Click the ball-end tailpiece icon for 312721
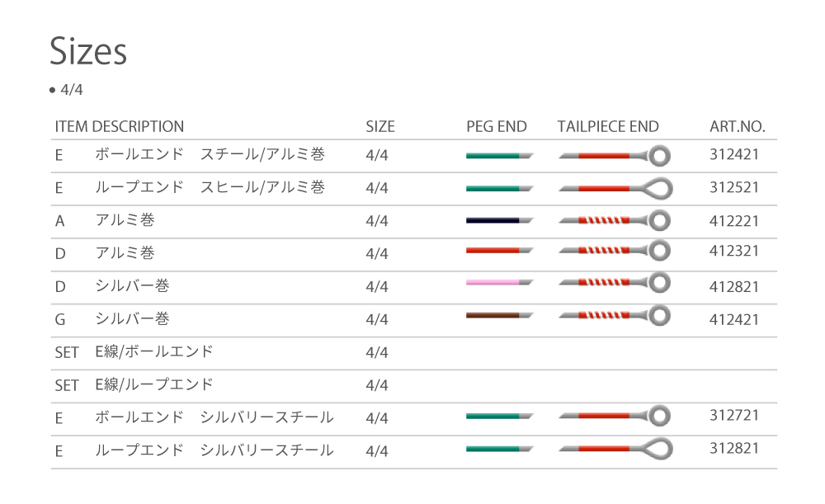 pyautogui.click(x=614, y=416)
